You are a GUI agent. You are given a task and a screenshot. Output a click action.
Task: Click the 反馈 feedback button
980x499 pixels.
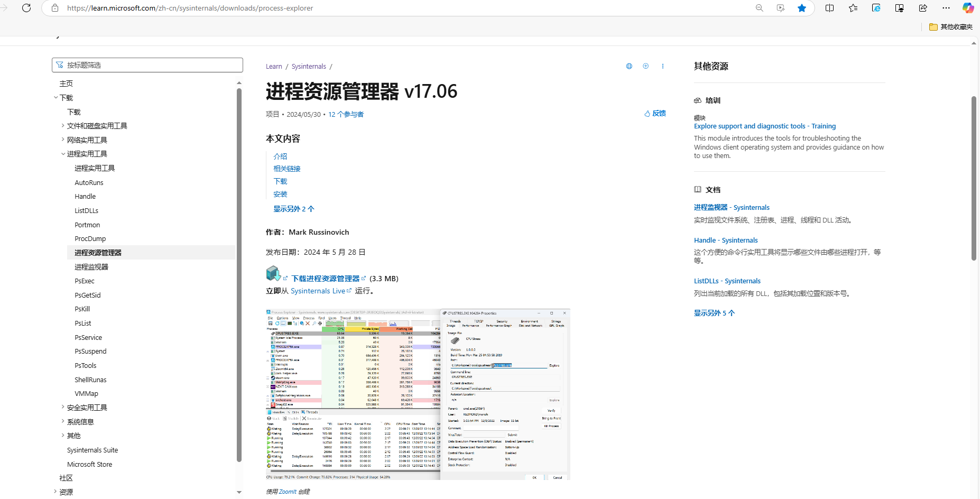(655, 114)
